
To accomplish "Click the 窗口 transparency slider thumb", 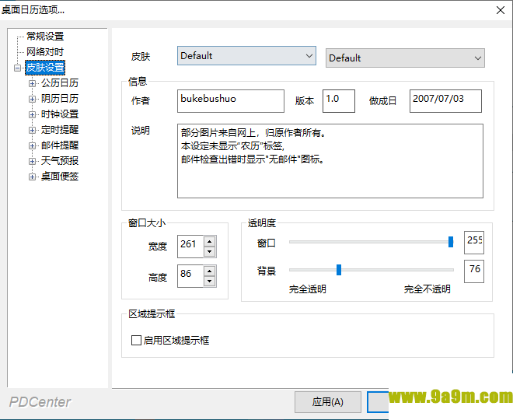I will (451, 242).
